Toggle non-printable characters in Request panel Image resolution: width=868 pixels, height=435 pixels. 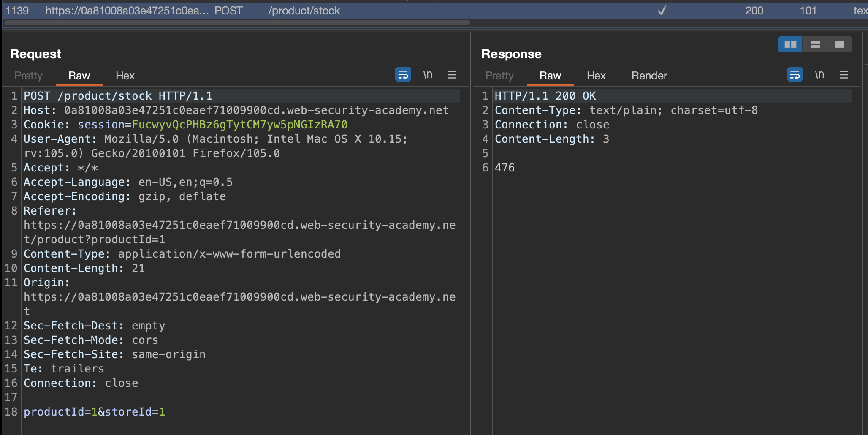(428, 75)
